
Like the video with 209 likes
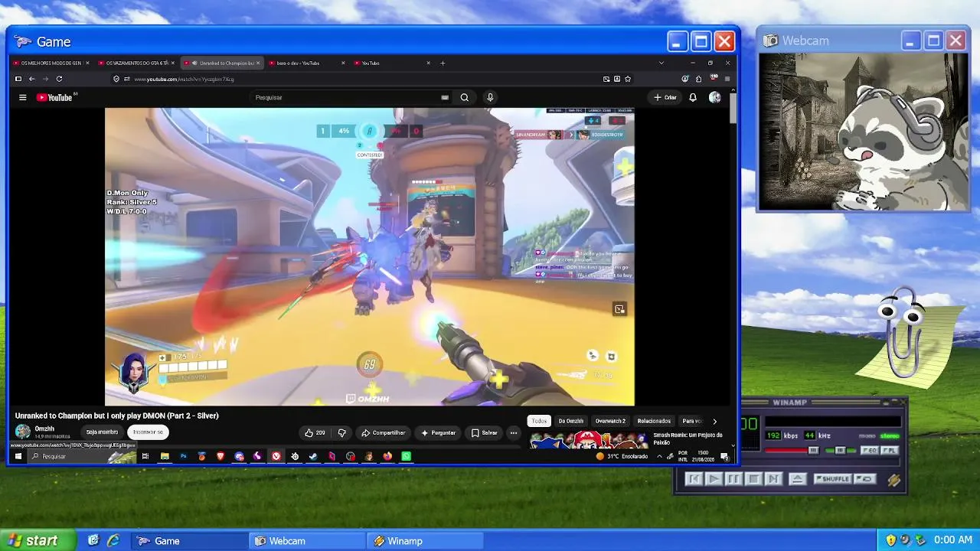315,432
